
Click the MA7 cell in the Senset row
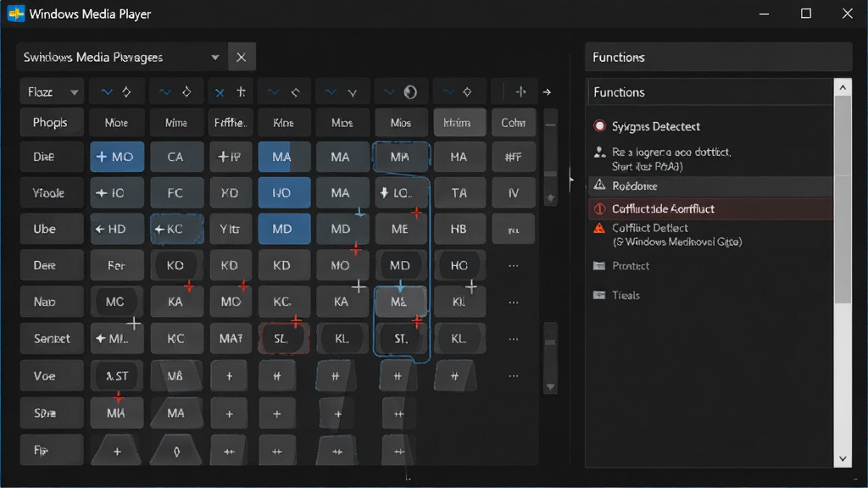point(231,338)
